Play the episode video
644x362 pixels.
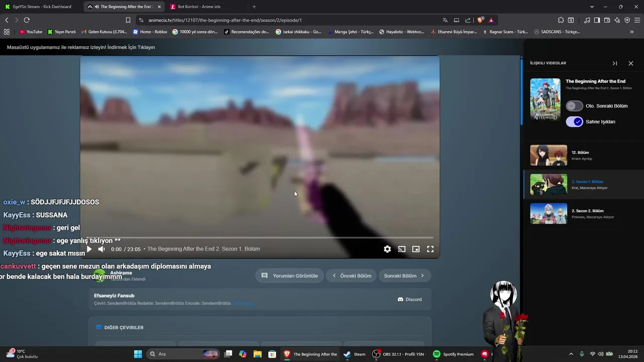(x=89, y=249)
